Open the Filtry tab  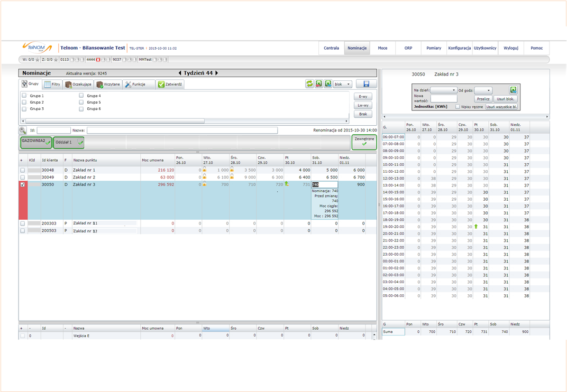(52, 84)
